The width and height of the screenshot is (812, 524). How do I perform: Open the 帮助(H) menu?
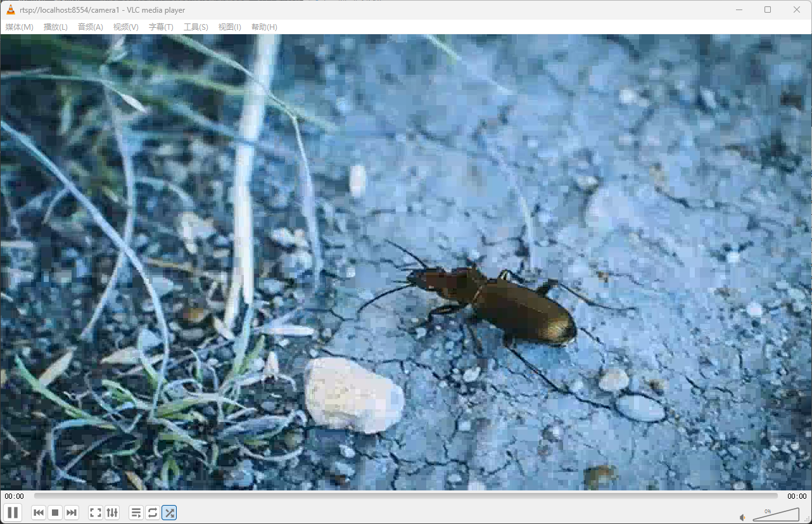pos(264,27)
